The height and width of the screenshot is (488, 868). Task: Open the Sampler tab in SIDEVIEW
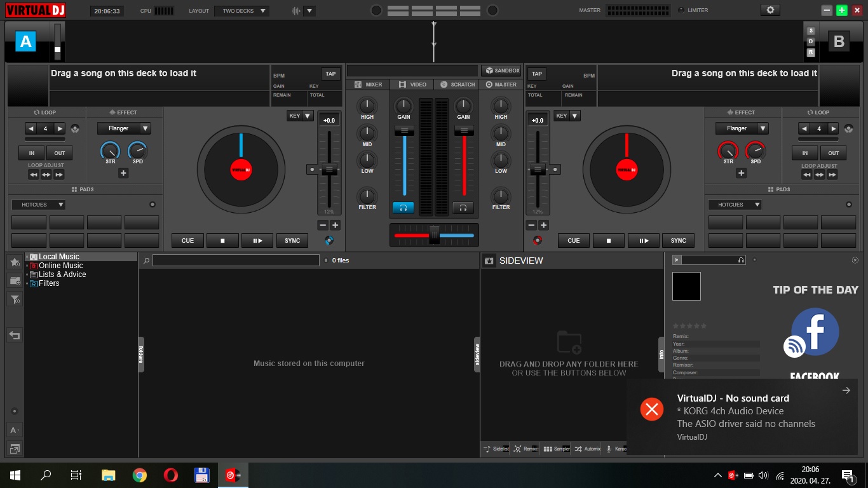[557, 449]
